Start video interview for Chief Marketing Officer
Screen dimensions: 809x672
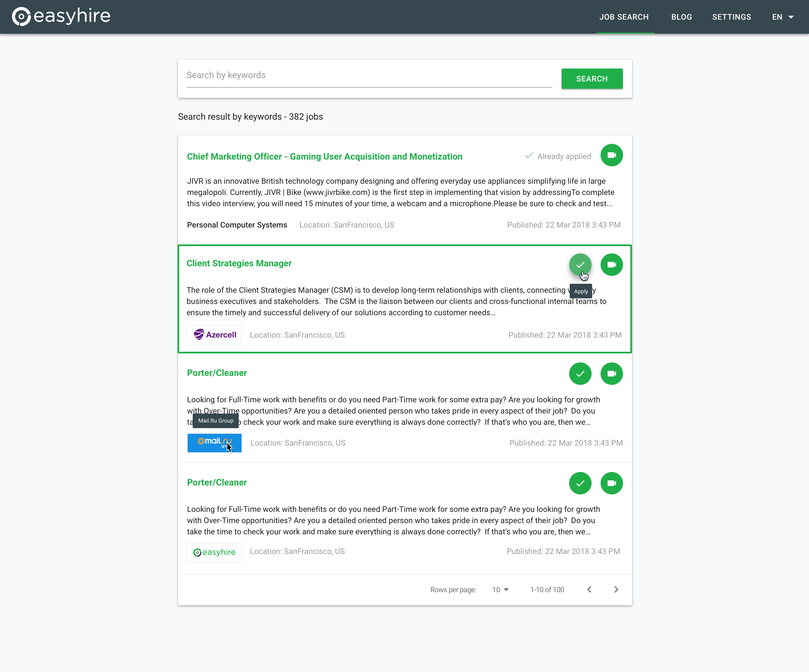[611, 155]
